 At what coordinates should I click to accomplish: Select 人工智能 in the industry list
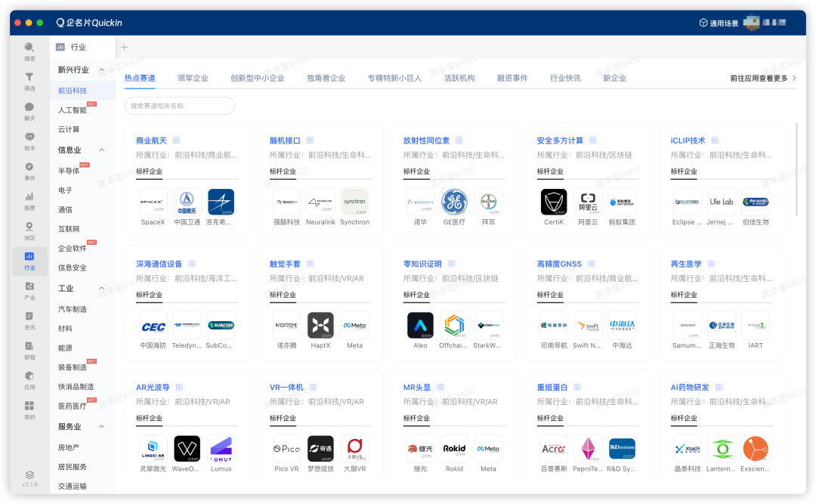point(73,110)
